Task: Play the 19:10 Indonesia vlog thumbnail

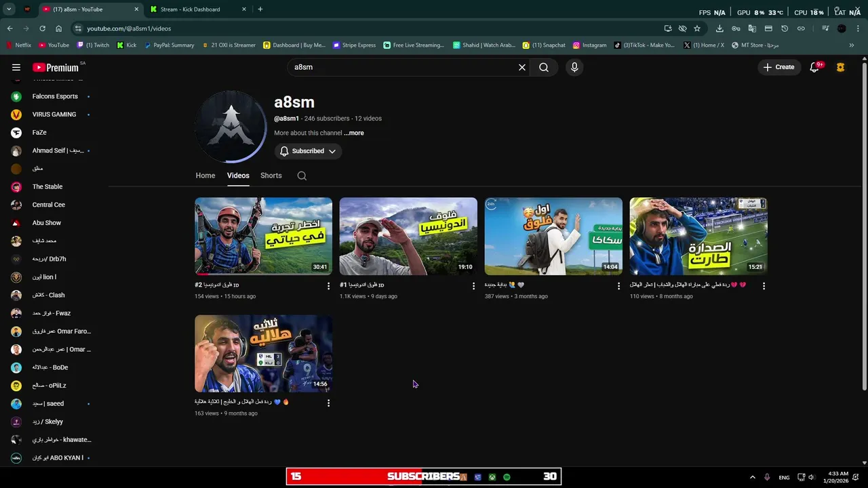Action: (408, 236)
